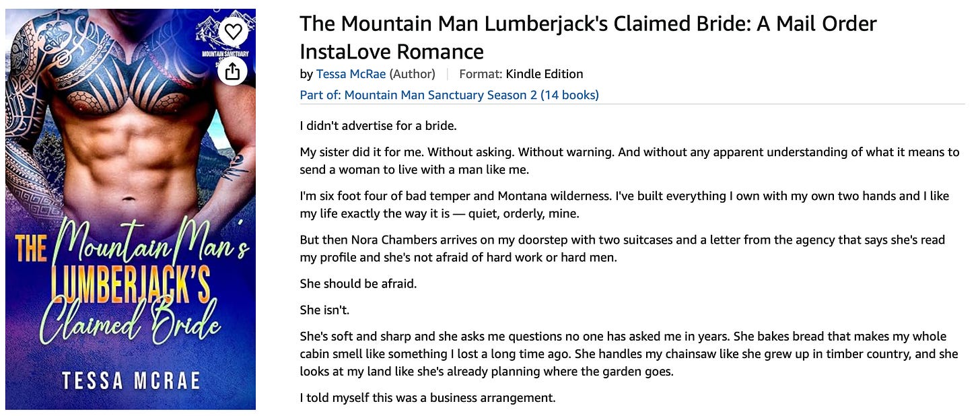Click the paragraph starting "My sister did it"

629,161
